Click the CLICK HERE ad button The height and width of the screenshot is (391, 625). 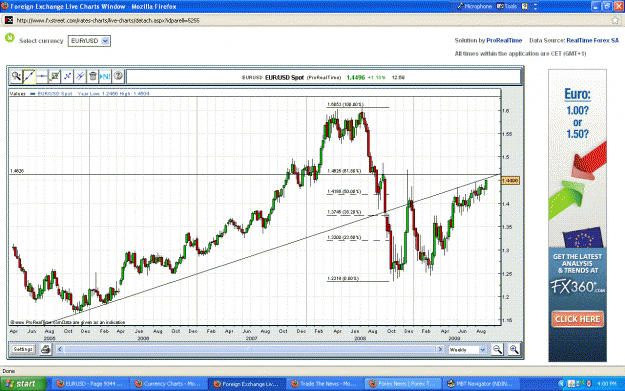click(x=578, y=319)
